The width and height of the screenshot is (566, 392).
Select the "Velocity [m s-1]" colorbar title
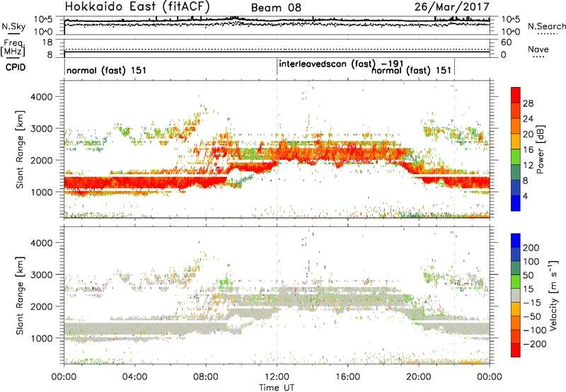click(x=553, y=296)
